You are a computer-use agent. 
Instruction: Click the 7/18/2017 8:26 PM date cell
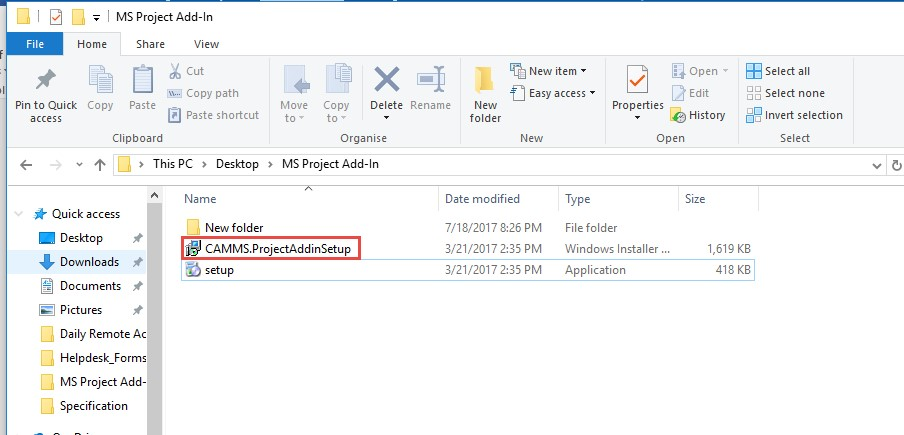pyautogui.click(x=494, y=228)
